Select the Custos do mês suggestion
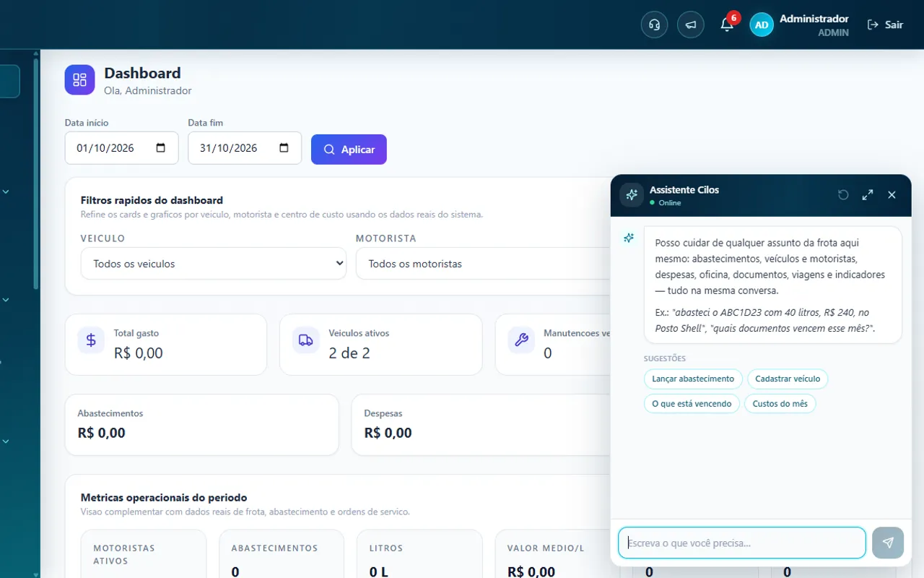924x578 pixels. coord(780,404)
